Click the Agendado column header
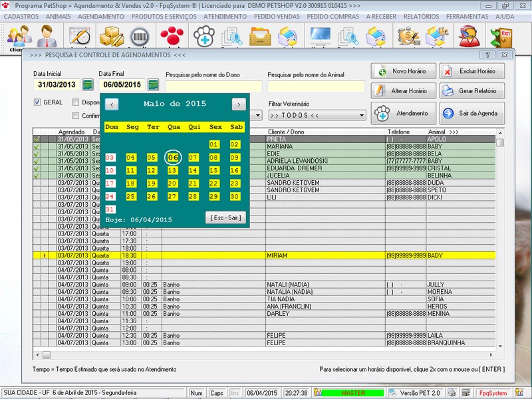 (x=71, y=132)
